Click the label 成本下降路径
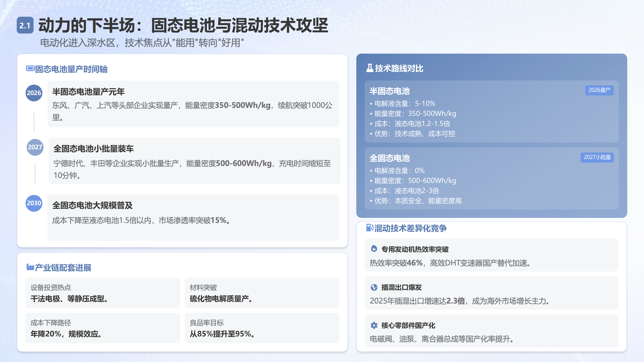This screenshot has width=644, height=362. (51, 323)
